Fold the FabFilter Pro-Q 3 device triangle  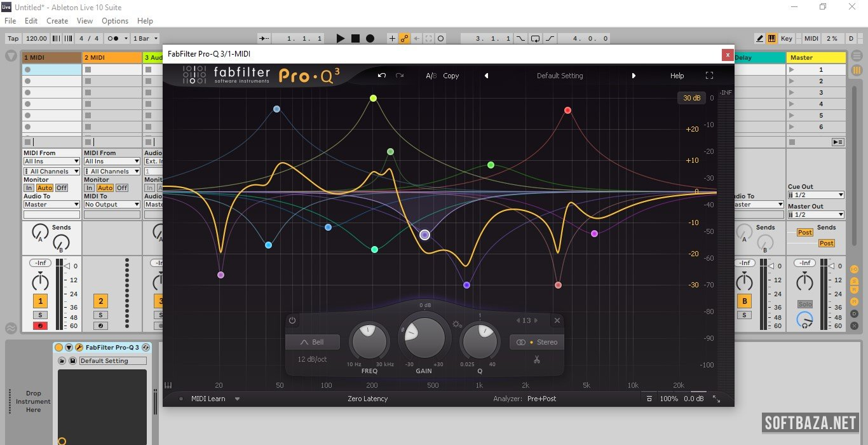(x=69, y=348)
